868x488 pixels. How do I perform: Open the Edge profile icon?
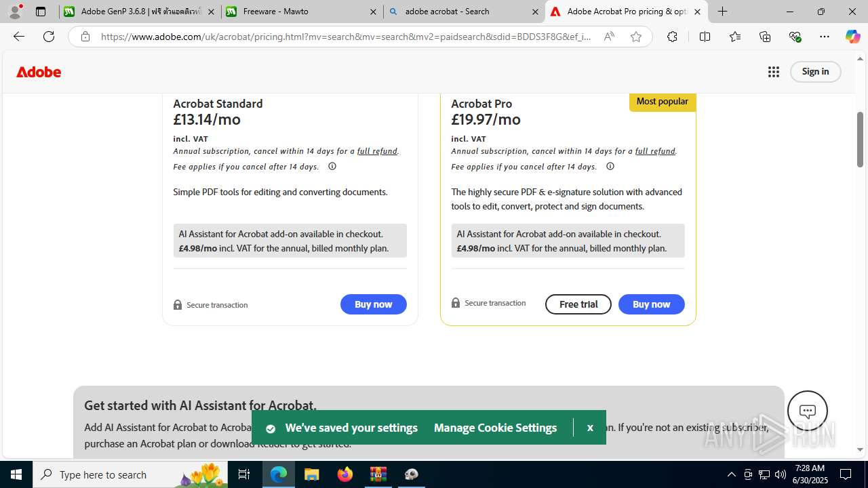coord(15,12)
